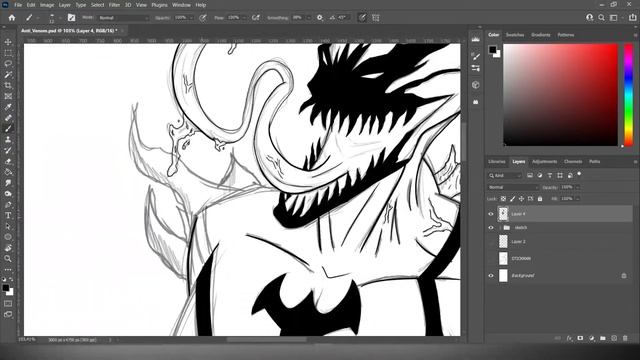640x360 pixels.
Task: Toggle the symmetry paint options icon
Action: point(376,18)
